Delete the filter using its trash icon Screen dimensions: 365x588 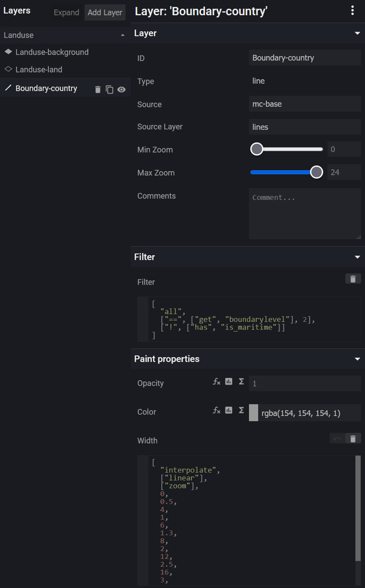click(352, 279)
